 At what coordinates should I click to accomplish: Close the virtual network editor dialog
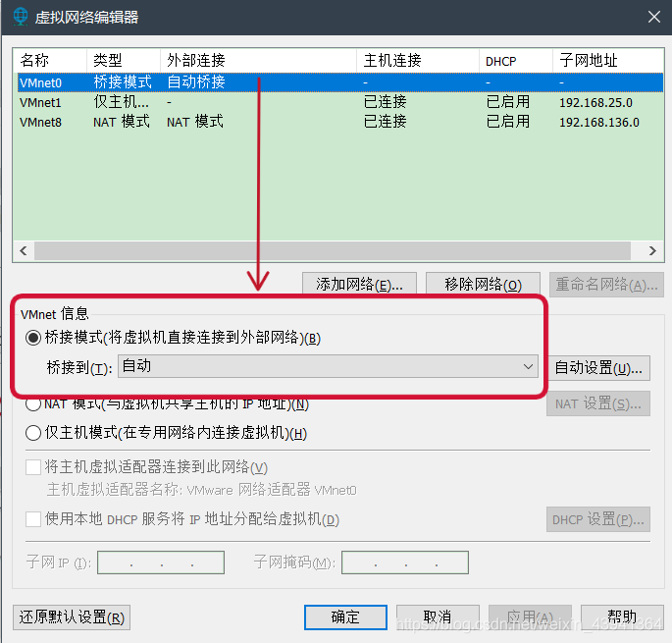(x=653, y=17)
